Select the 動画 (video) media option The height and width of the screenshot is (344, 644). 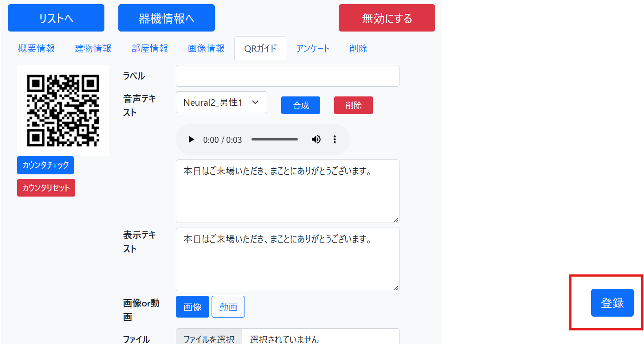coord(228,306)
